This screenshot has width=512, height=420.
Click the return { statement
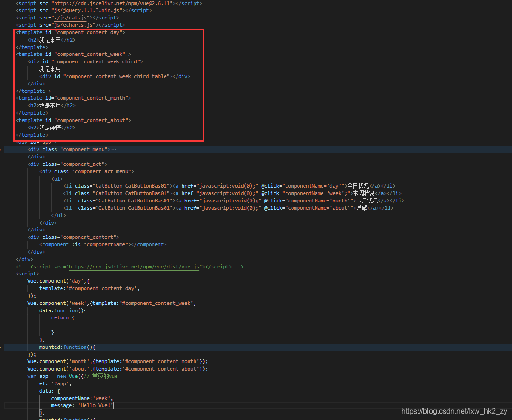pyautogui.click(x=63, y=317)
